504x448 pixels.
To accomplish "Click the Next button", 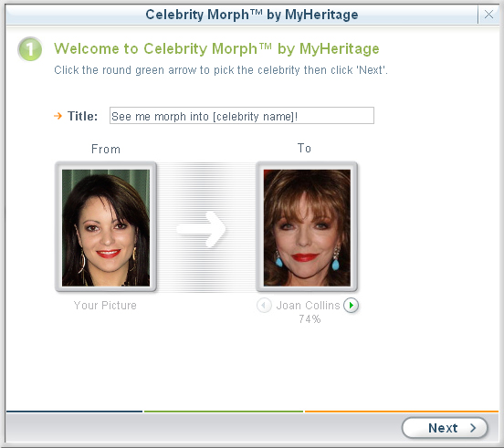I will point(445,428).
